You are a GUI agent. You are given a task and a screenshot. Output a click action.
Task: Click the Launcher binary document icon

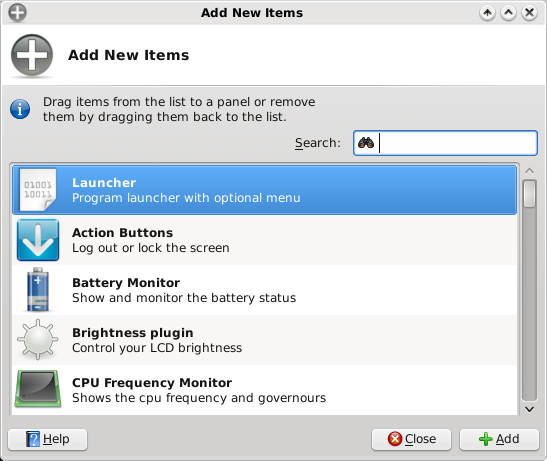pos(38,190)
